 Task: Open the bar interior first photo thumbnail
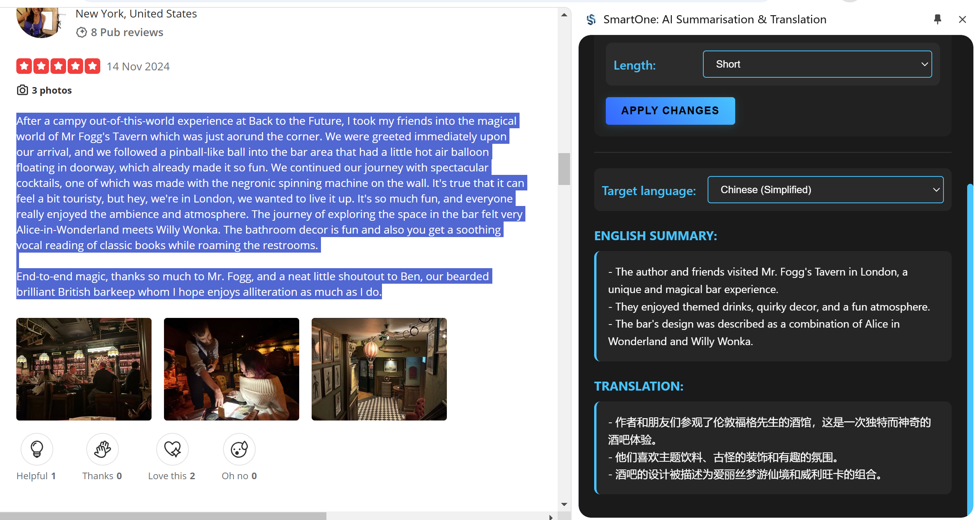(84, 369)
